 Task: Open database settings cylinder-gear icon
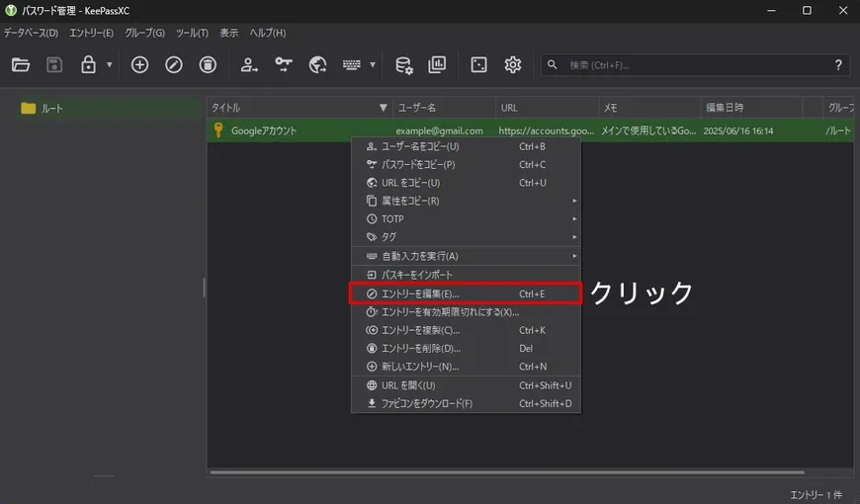(x=404, y=64)
